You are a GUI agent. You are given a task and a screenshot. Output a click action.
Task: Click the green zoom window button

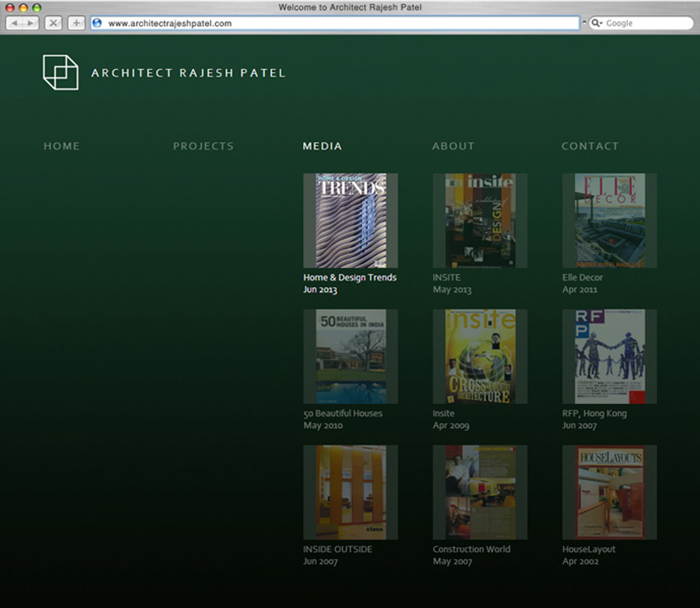[x=37, y=8]
